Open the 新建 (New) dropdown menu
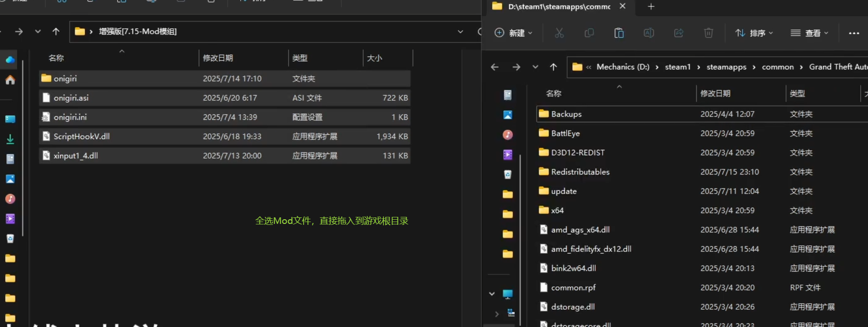The image size is (868, 327). [x=514, y=33]
